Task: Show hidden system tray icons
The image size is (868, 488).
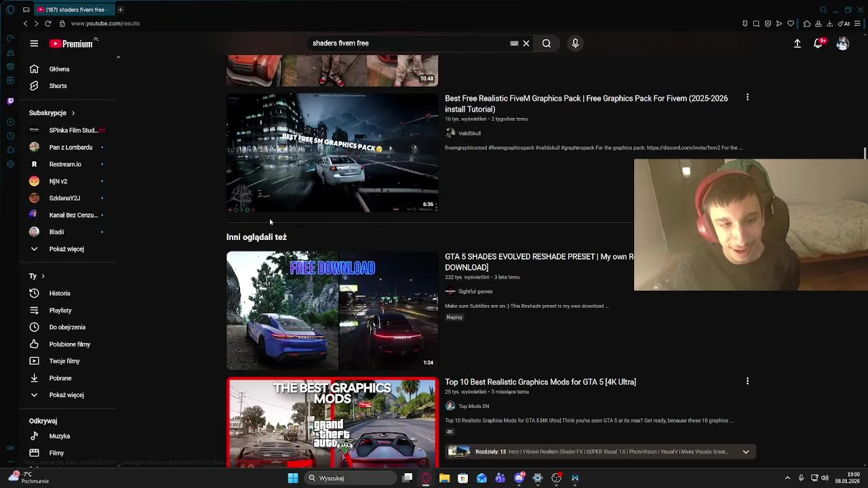Action: point(787,478)
